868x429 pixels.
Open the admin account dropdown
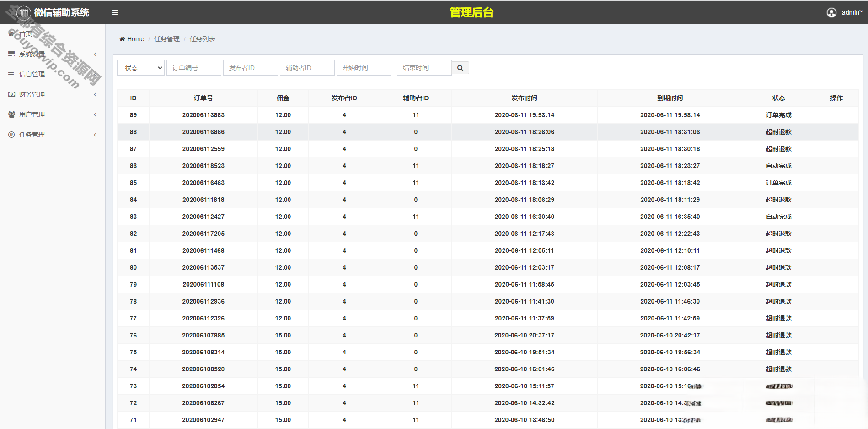[x=852, y=12]
